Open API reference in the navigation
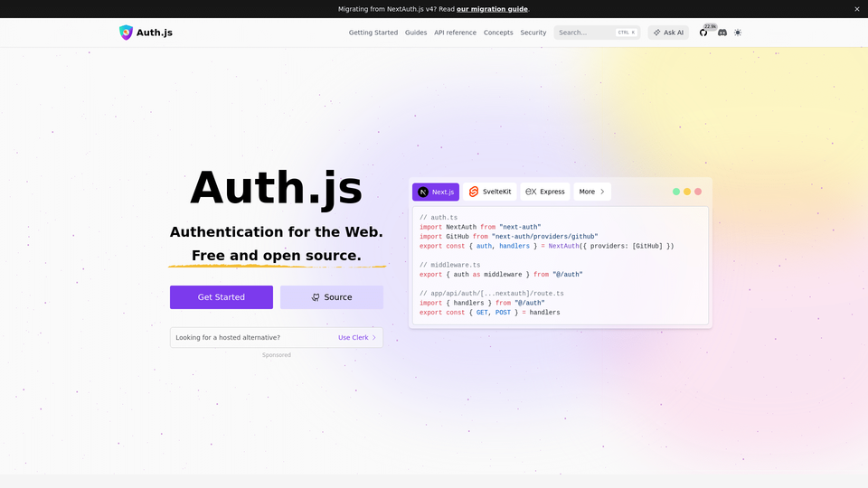This screenshot has width=868, height=488. coord(455,33)
